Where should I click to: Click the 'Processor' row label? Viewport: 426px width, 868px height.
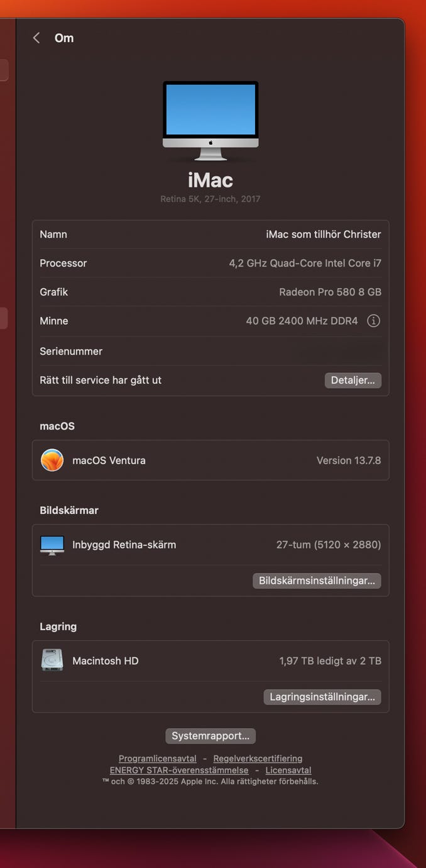[x=63, y=263]
